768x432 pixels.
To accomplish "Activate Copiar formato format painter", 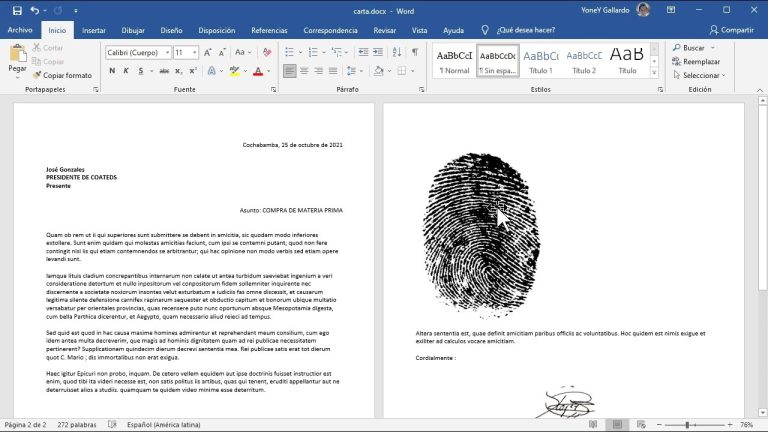I will click(62, 75).
